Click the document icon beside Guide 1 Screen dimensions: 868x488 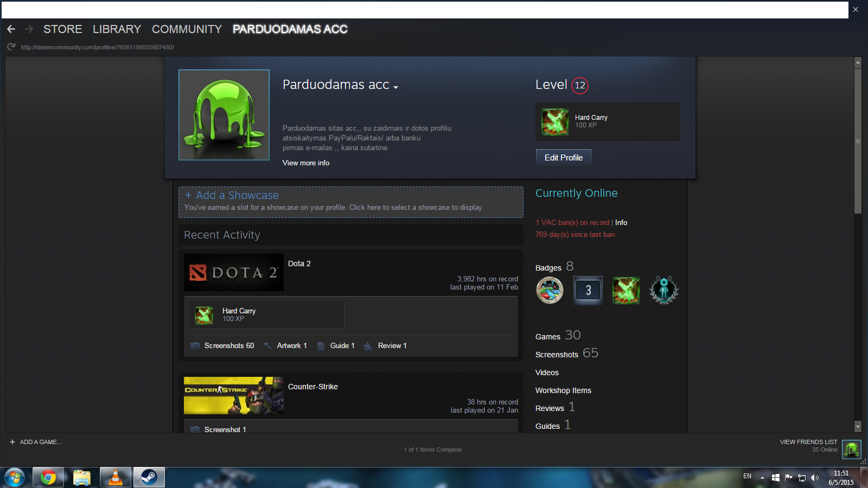[321, 346]
